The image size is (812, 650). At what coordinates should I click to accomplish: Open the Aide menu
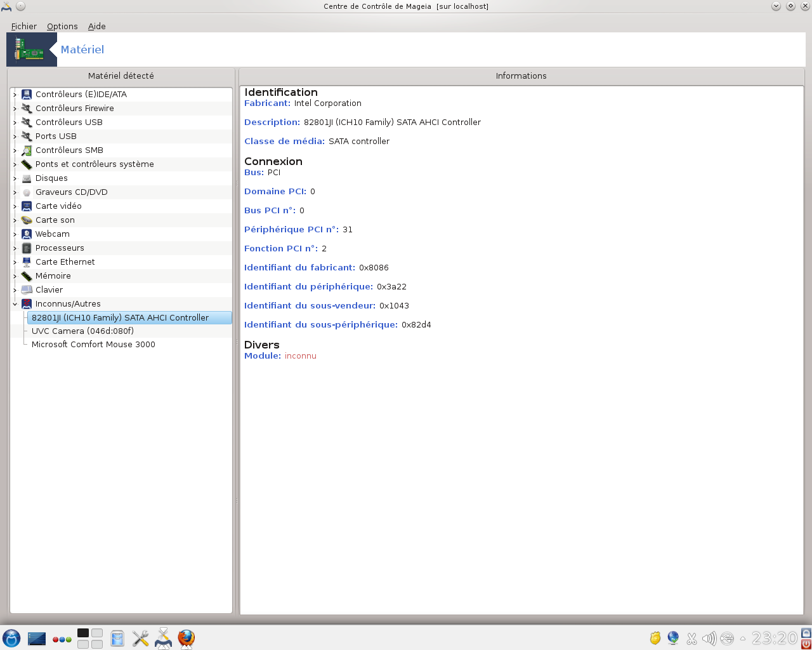96,26
